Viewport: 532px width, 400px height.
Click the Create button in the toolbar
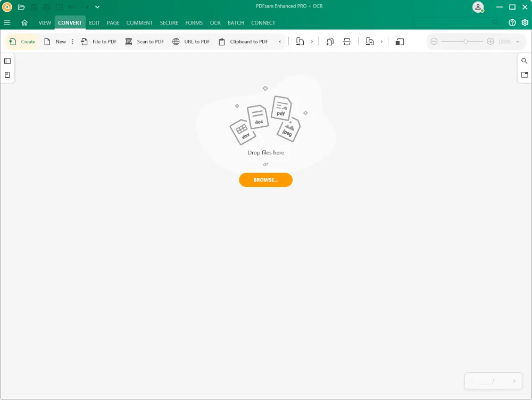point(22,42)
